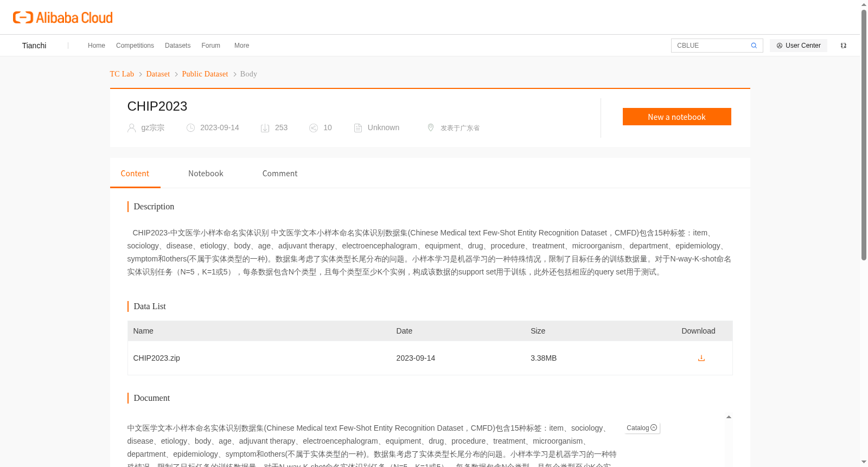Click the Unknown license label
The image size is (868, 467).
pyautogui.click(x=384, y=127)
